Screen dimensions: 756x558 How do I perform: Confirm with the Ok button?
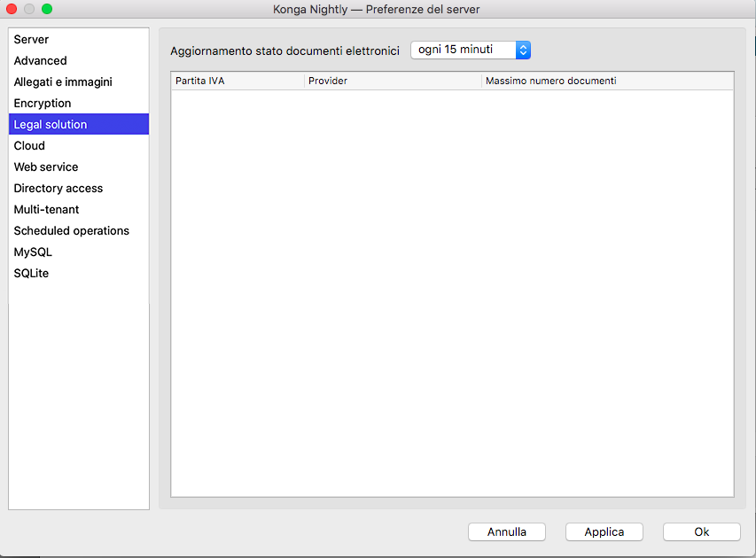click(x=701, y=532)
